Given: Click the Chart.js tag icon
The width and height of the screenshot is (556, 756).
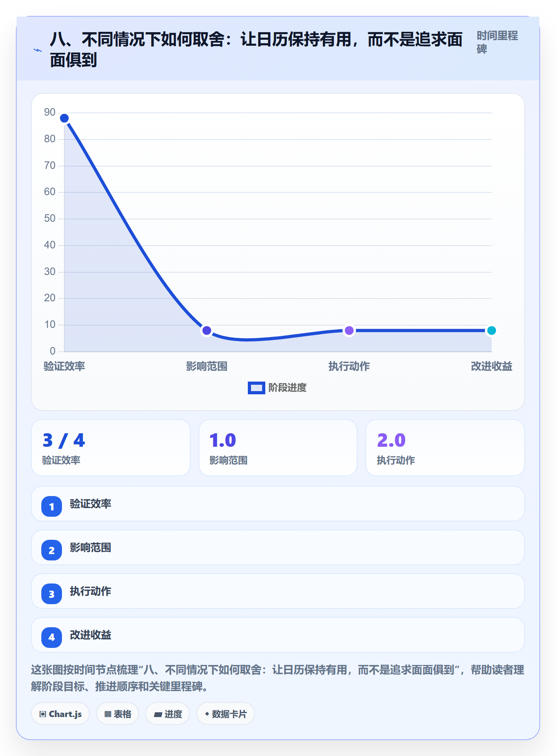Looking at the screenshot, I should (x=43, y=714).
